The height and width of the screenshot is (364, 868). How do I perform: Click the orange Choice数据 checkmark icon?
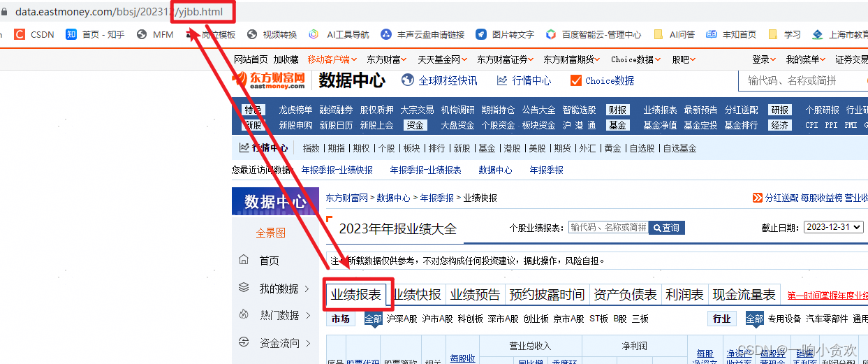click(x=576, y=80)
